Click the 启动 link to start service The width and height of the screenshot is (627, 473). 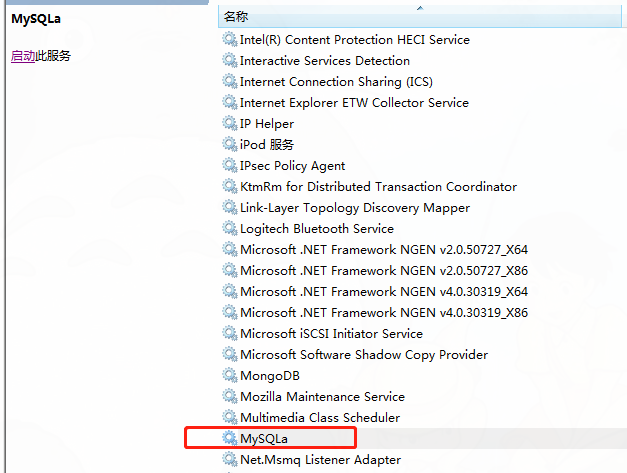23,56
